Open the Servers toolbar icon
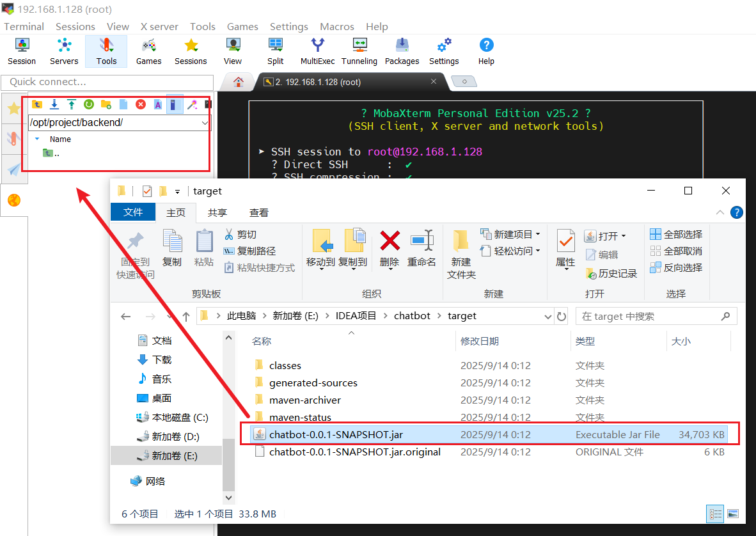The width and height of the screenshot is (756, 536). (x=64, y=52)
